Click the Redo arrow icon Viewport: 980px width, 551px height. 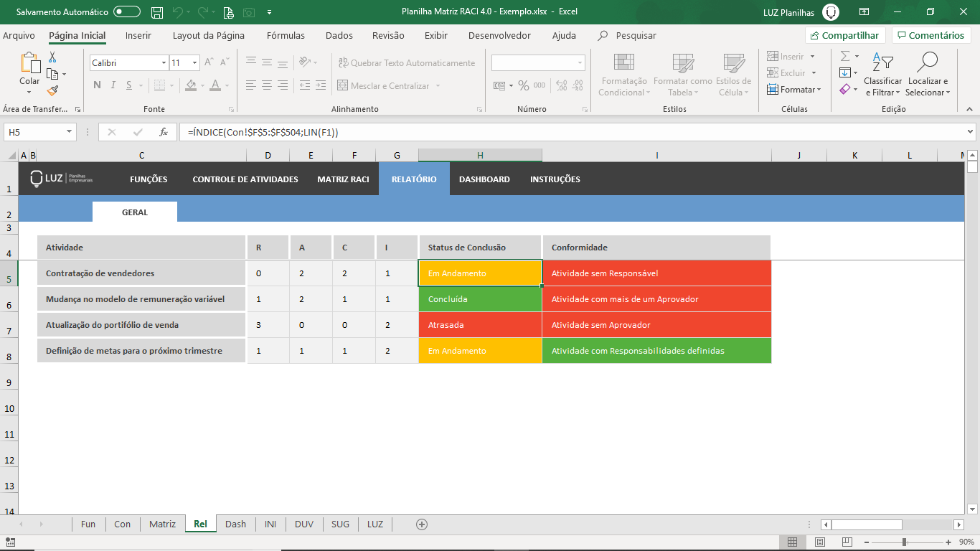pyautogui.click(x=203, y=12)
